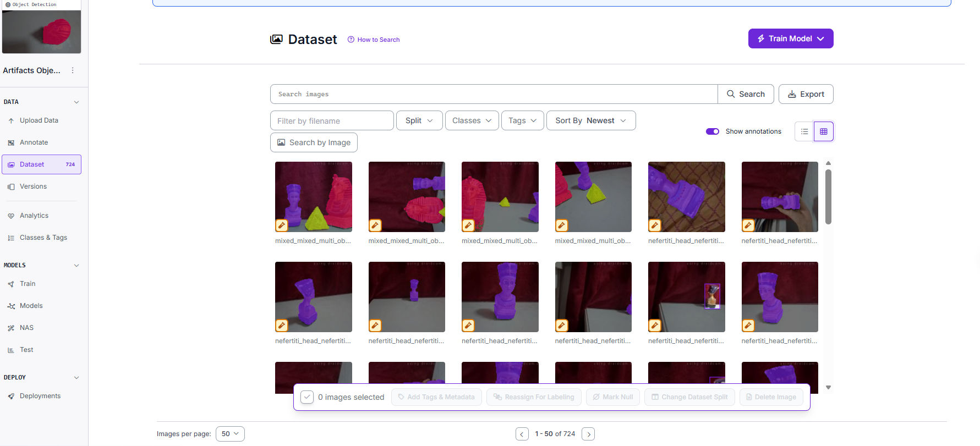Open the Train page under Models
980x446 pixels.
point(28,284)
